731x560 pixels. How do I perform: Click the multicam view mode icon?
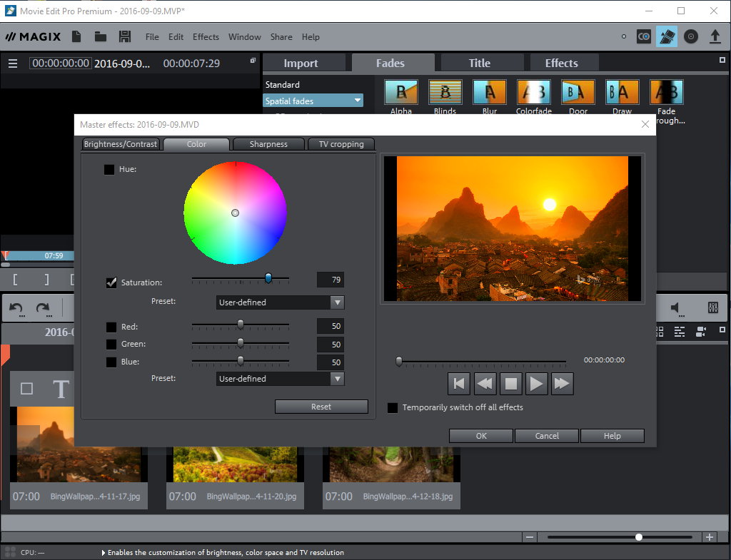[701, 332]
